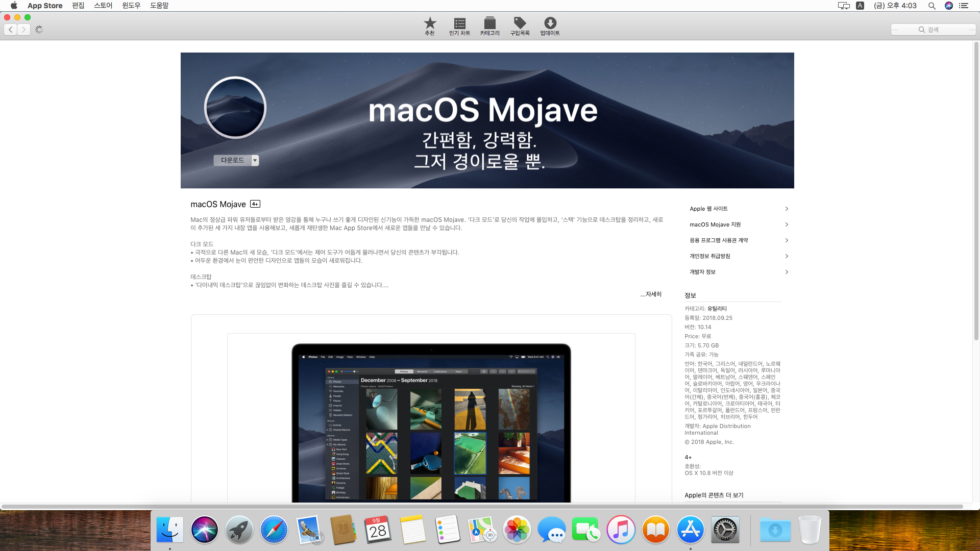This screenshot has width=980, height=551.
Task: Open Mail eagle stamp icon in Dock
Action: (x=309, y=530)
